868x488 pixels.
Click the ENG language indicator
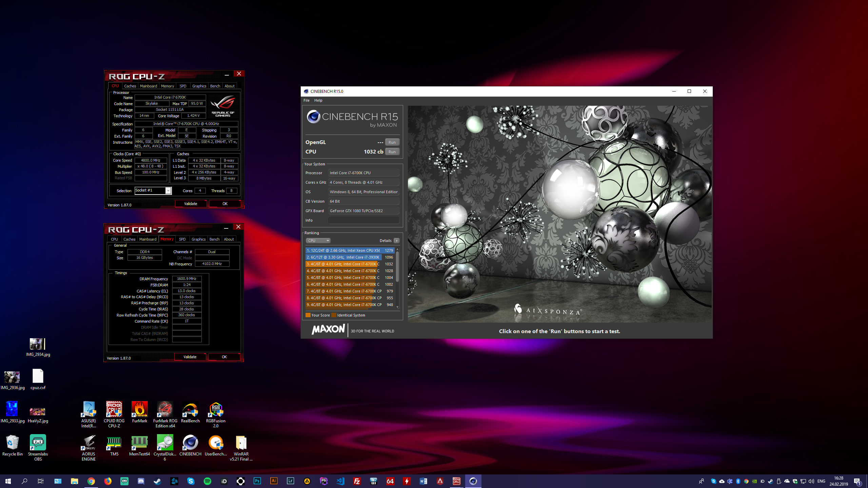click(821, 481)
